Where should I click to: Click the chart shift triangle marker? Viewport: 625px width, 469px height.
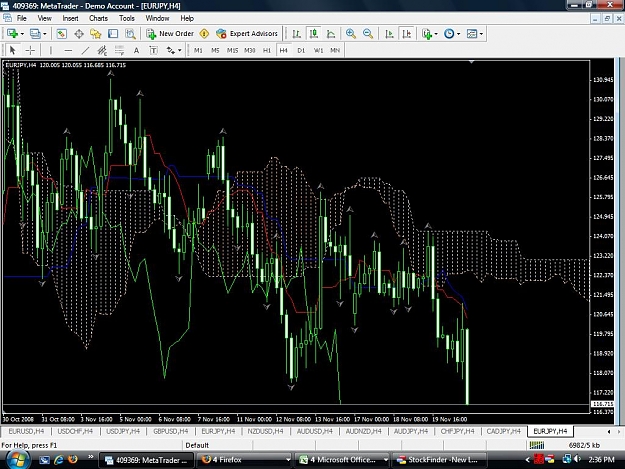pyautogui.click(x=472, y=62)
